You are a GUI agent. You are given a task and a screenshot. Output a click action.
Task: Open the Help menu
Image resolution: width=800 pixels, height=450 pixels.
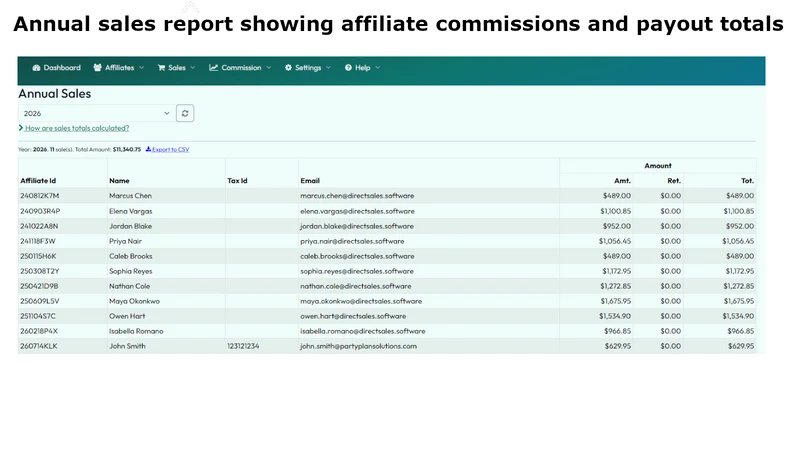pyautogui.click(x=362, y=68)
